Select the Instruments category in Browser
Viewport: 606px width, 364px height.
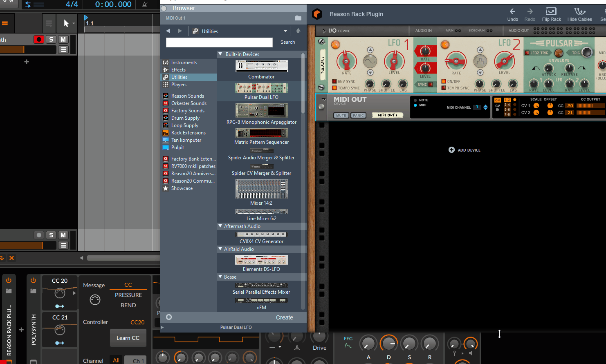[184, 63]
